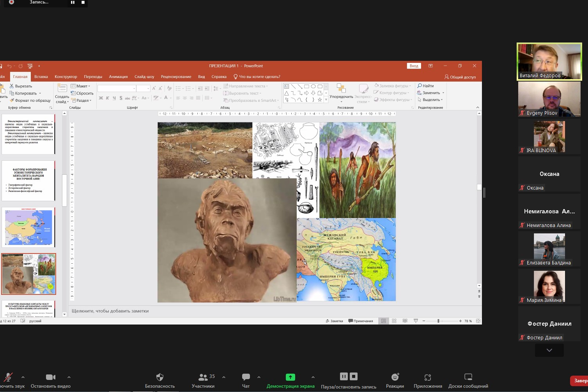Open font size combo box
Viewport: 588px width, 392px height.
[143, 89]
